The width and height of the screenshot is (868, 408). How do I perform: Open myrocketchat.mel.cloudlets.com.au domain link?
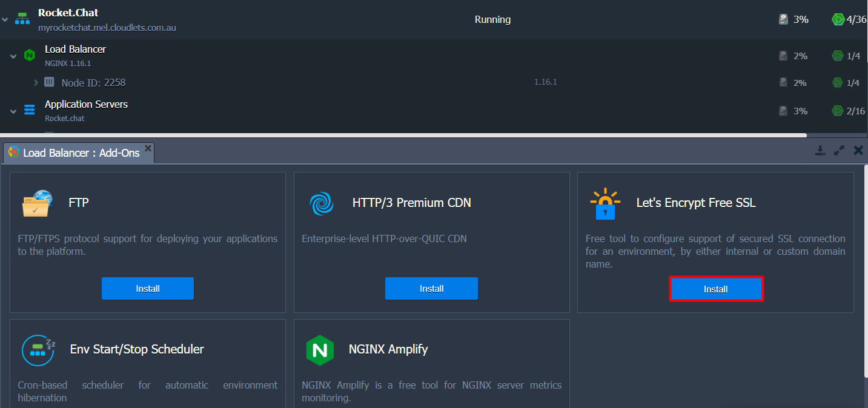click(x=107, y=28)
